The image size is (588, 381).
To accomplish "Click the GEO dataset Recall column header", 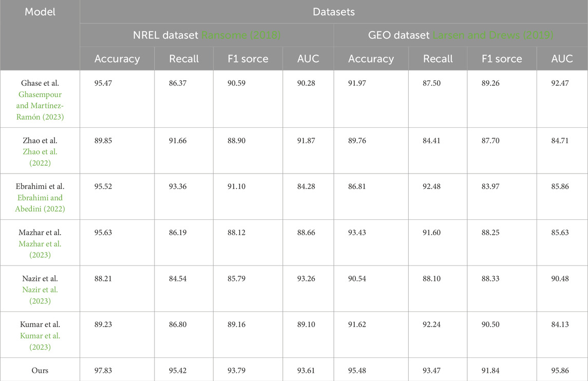I will pyautogui.click(x=438, y=59).
